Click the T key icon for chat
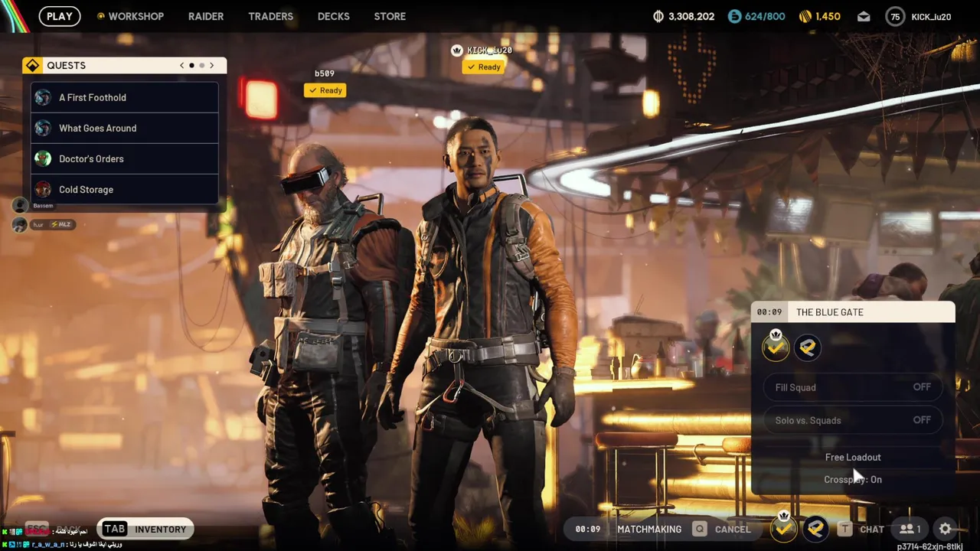Viewport: 980px width, 551px height. [844, 529]
